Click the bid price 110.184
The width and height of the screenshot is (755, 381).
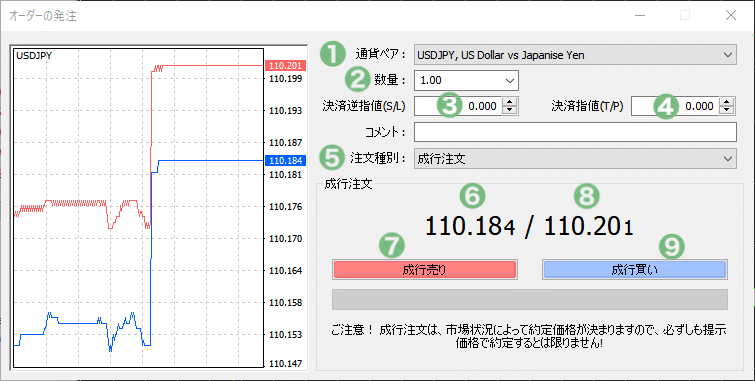click(470, 226)
